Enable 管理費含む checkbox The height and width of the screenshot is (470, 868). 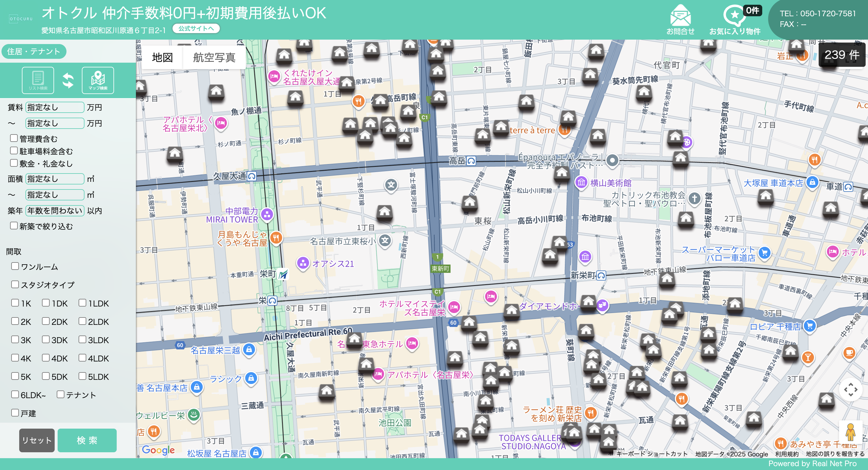(14, 138)
